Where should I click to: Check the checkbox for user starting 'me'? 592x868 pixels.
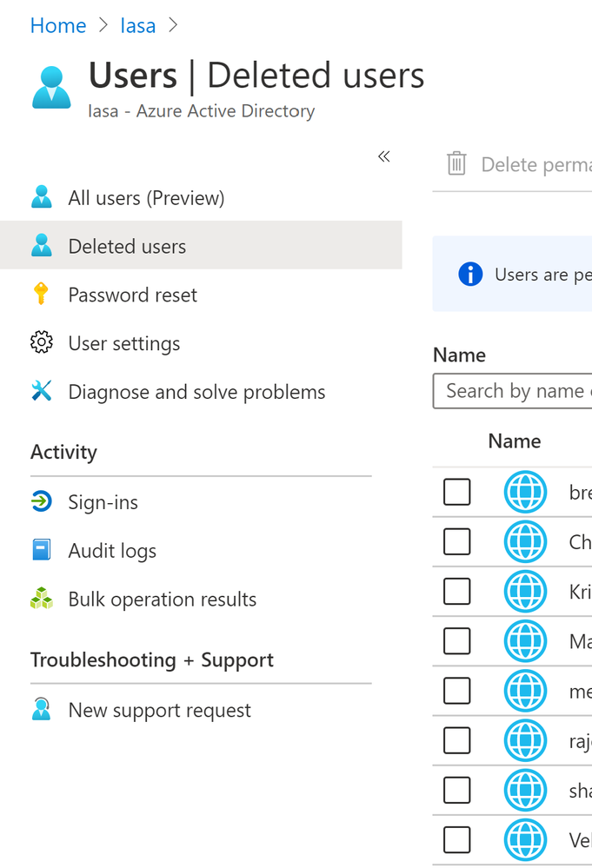click(457, 690)
